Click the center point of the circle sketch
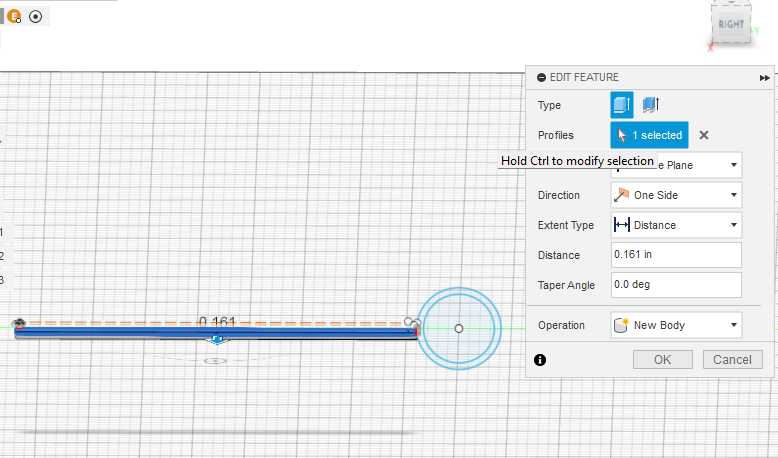This screenshot has width=778, height=458. pos(458,328)
